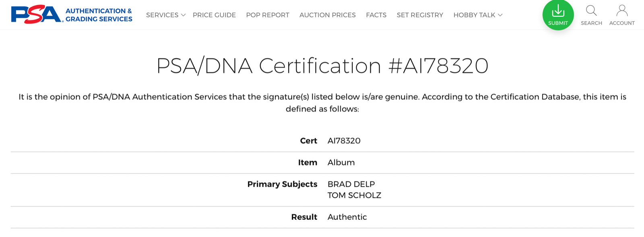Open Hobby Talk menu
This screenshot has height=237, width=644.
tap(474, 15)
